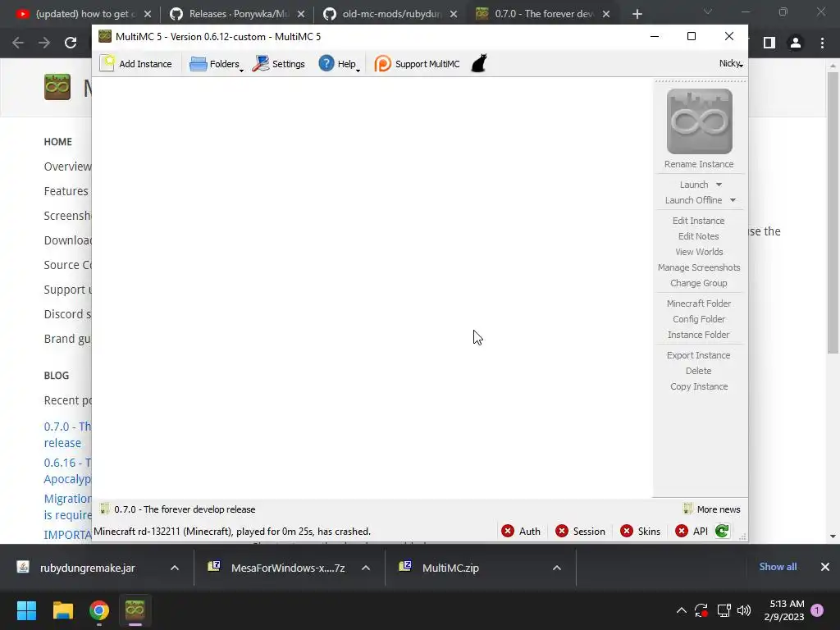Click the crashed Minecraft rd-132211 status text
Viewport: 840px width, 630px height.
coord(232,532)
